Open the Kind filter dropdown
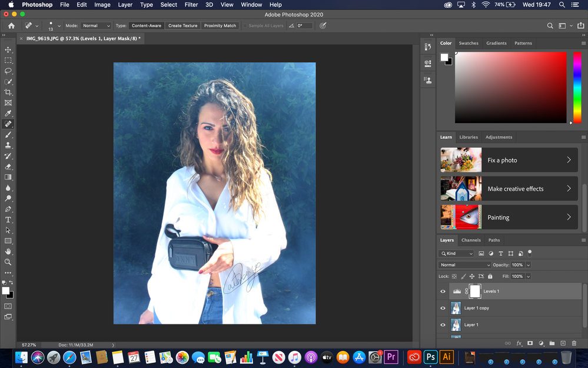The image size is (588, 368). click(x=456, y=253)
